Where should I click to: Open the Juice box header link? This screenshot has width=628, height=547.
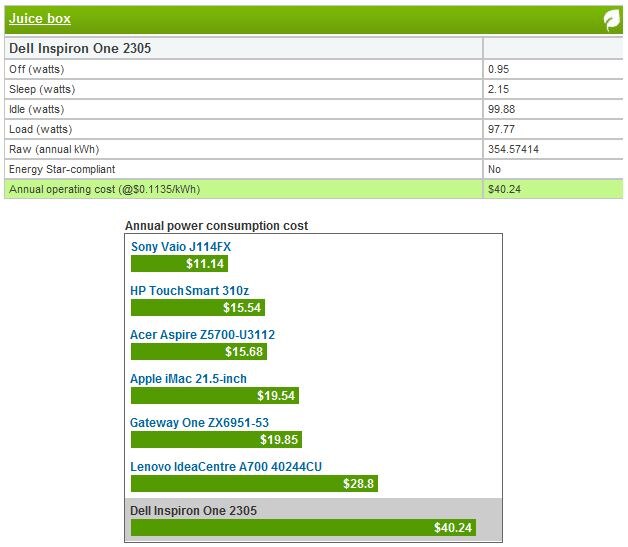(x=40, y=18)
